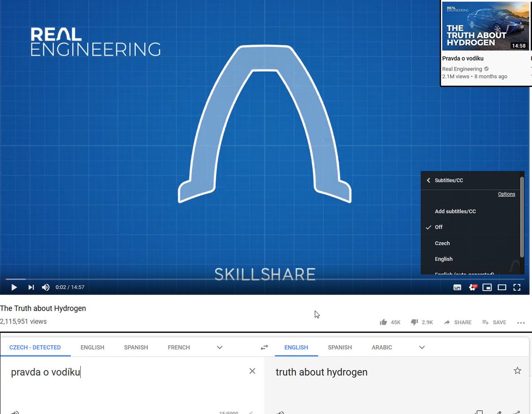Mute the video with the speaker icon
The width and height of the screenshot is (532, 414).
(x=46, y=288)
